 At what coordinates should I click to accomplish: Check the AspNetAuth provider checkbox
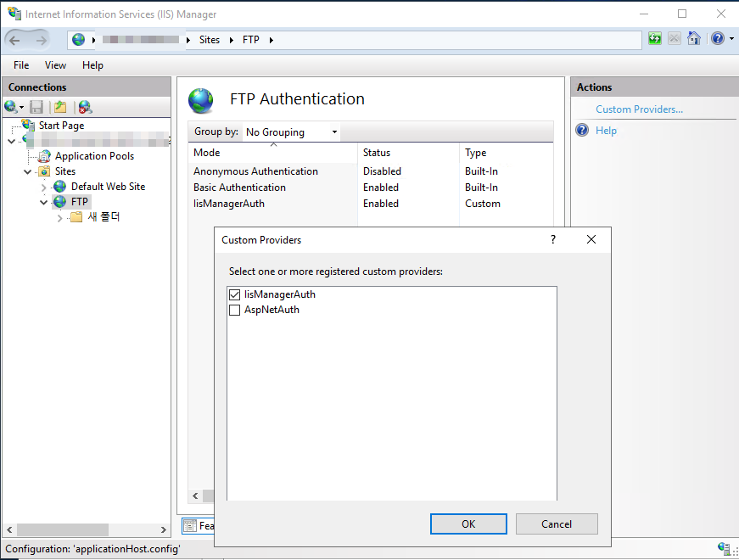[x=234, y=311]
